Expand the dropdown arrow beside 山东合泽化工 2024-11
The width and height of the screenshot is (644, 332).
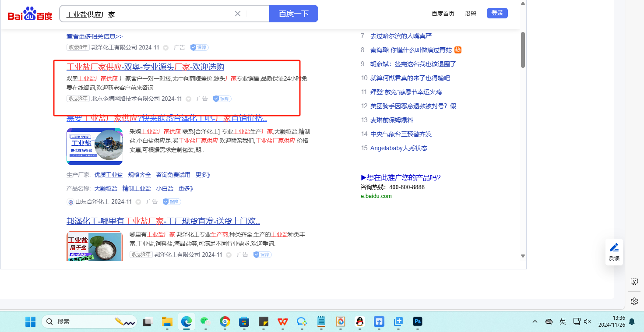[138, 202]
